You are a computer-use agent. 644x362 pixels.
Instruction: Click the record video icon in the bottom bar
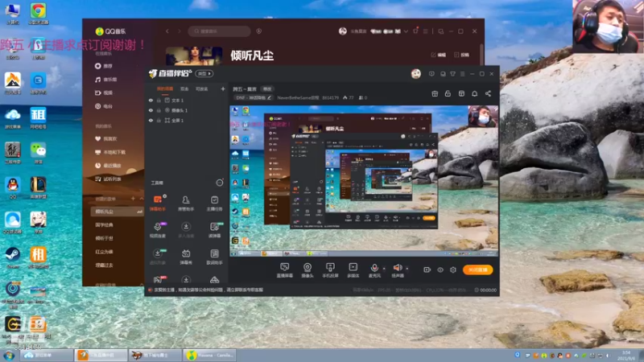(x=427, y=269)
